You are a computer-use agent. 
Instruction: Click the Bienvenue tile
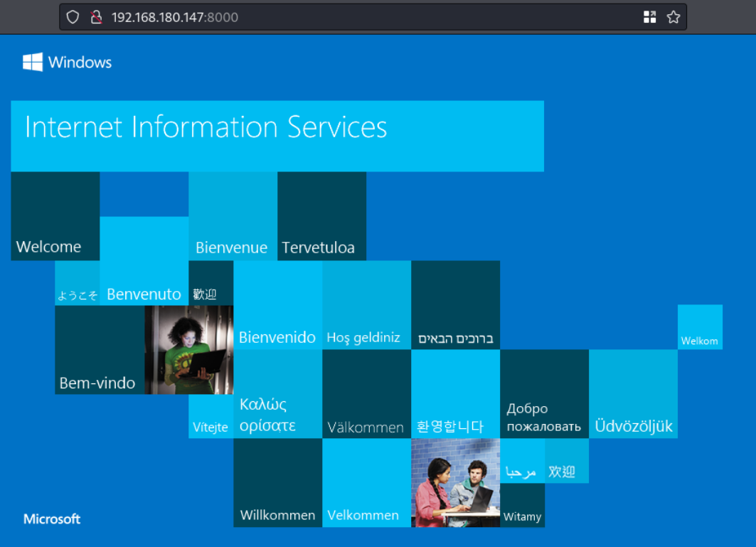point(233,216)
